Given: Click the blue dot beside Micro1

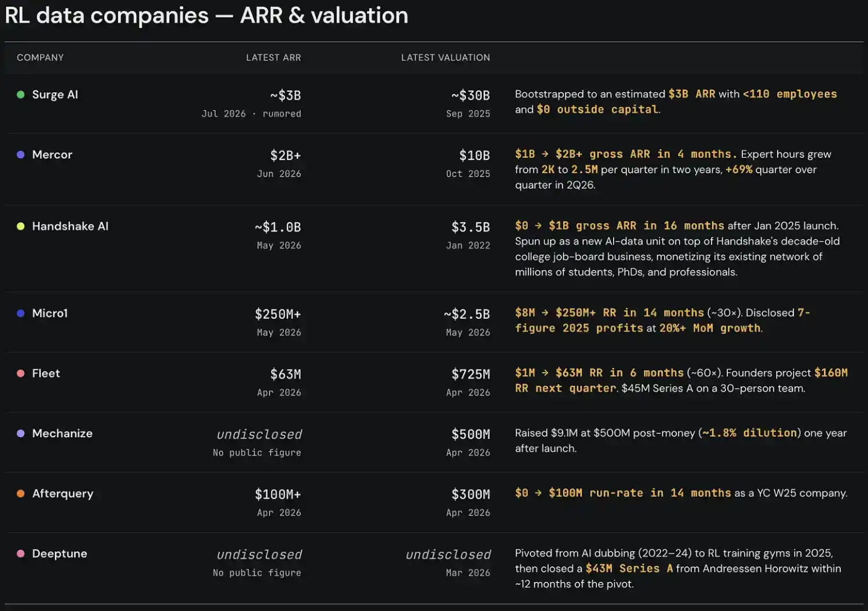Looking at the screenshot, I should (21, 313).
